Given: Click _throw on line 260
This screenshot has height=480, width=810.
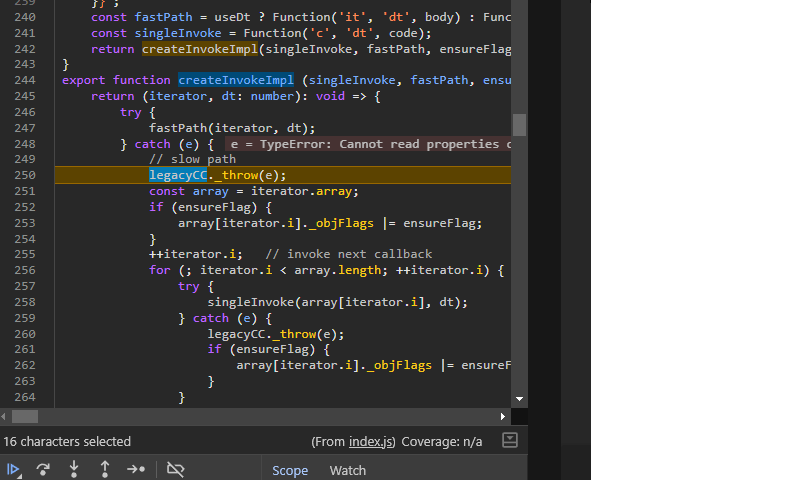Looking at the screenshot, I should [x=294, y=334].
